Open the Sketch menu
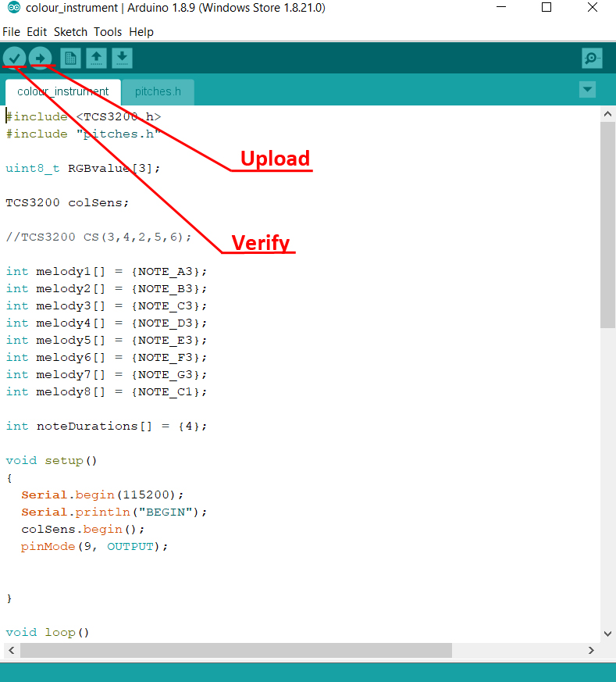Image resolution: width=616 pixels, height=682 pixels. (70, 32)
